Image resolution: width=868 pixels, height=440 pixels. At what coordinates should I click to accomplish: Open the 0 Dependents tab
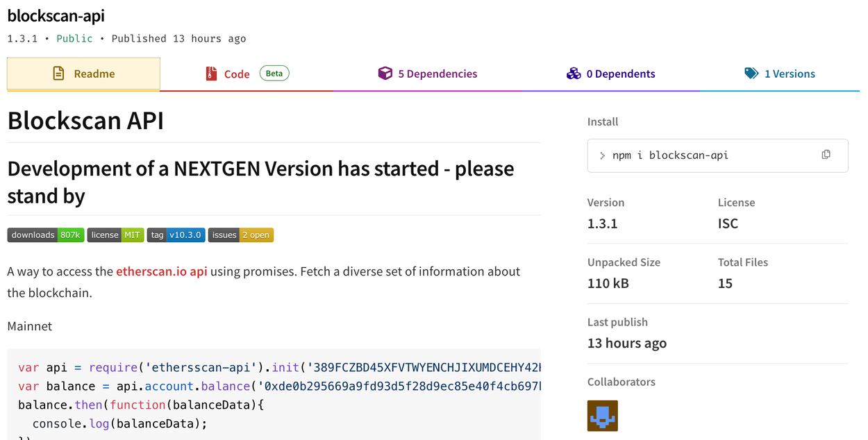click(619, 73)
